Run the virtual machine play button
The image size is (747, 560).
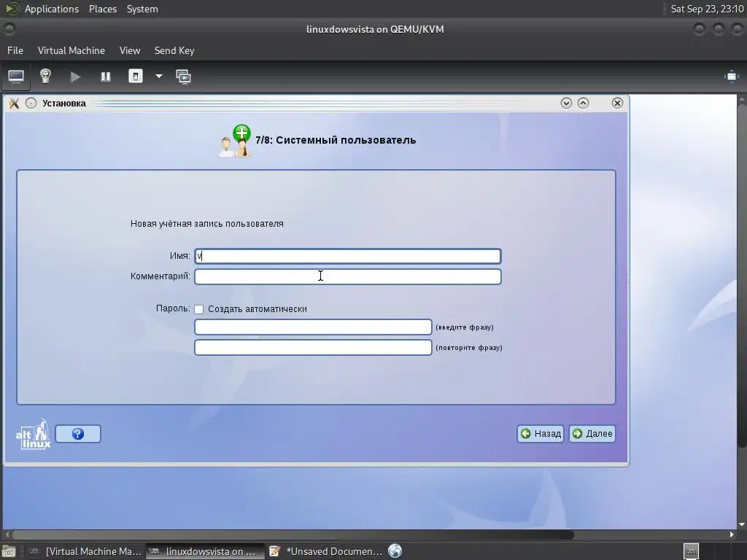pos(75,77)
